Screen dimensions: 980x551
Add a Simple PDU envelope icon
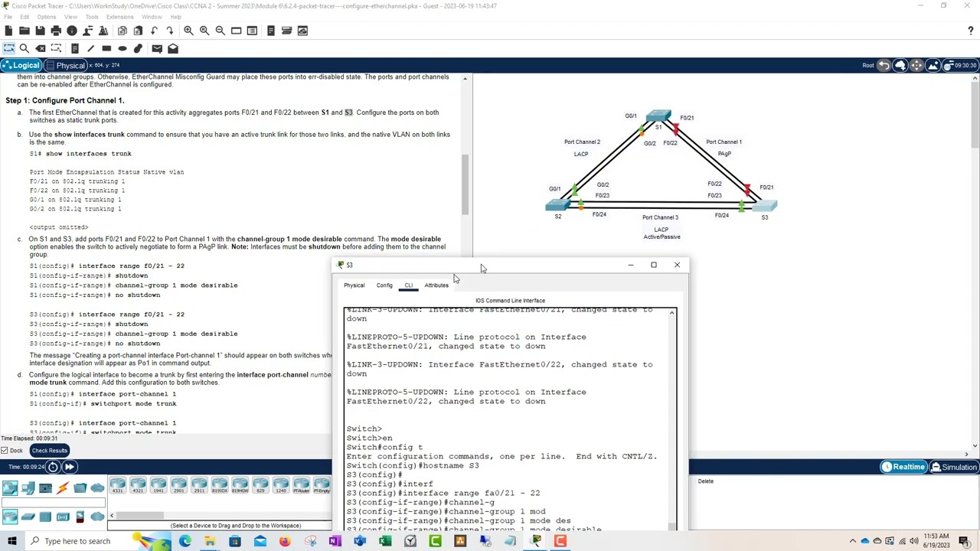tap(157, 48)
